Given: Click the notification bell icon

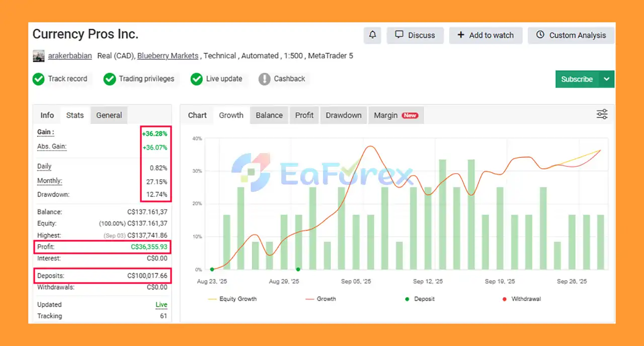Looking at the screenshot, I should (x=372, y=35).
